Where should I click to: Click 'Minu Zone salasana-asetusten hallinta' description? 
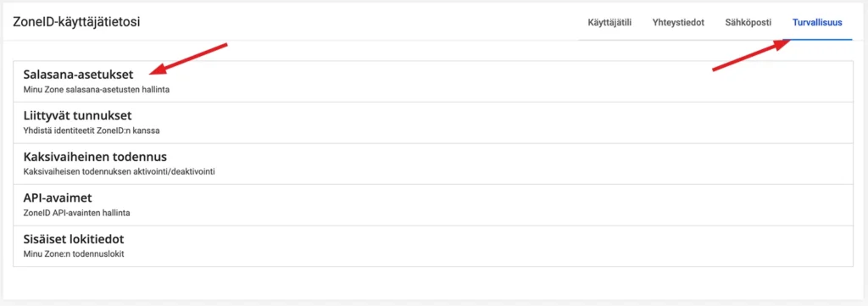pos(97,90)
